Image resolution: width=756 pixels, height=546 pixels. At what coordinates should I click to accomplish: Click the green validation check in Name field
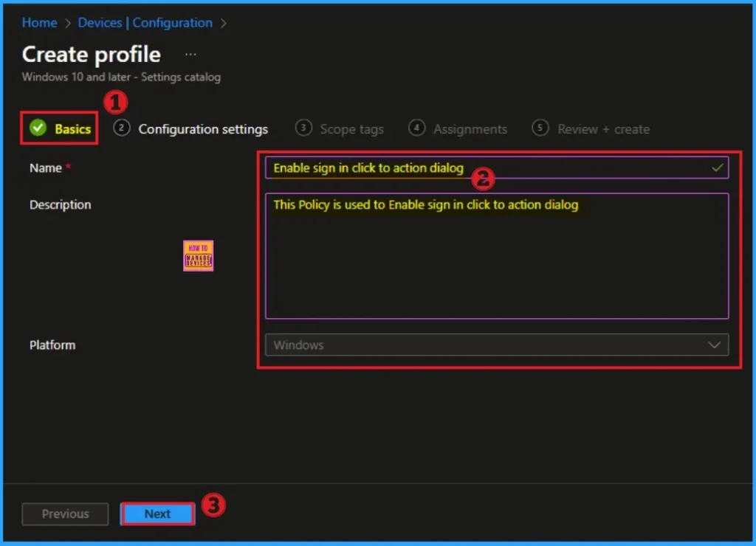coord(718,167)
